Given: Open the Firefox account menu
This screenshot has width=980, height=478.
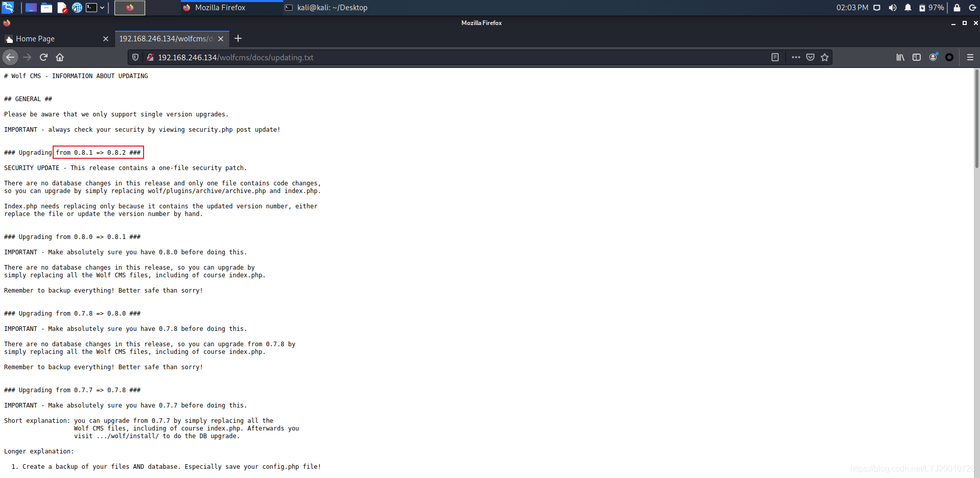Looking at the screenshot, I should [x=933, y=57].
